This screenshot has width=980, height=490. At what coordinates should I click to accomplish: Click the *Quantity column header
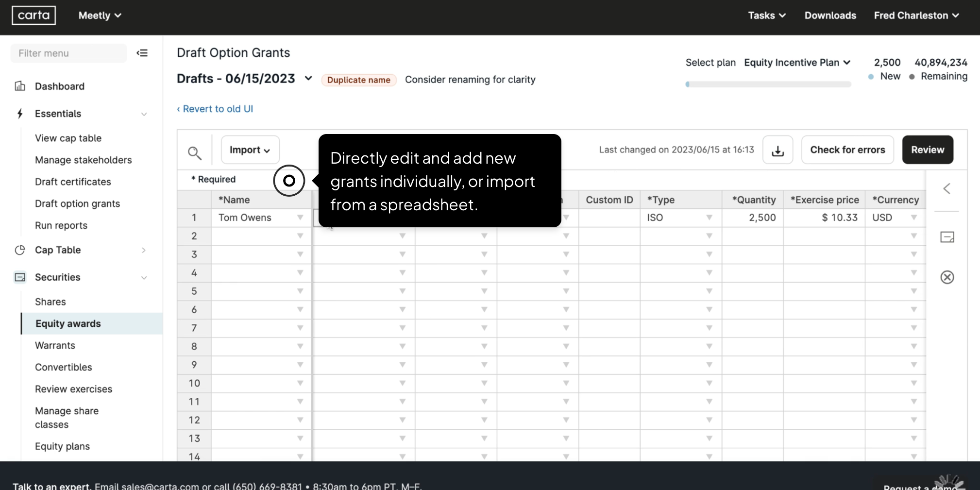coord(752,200)
